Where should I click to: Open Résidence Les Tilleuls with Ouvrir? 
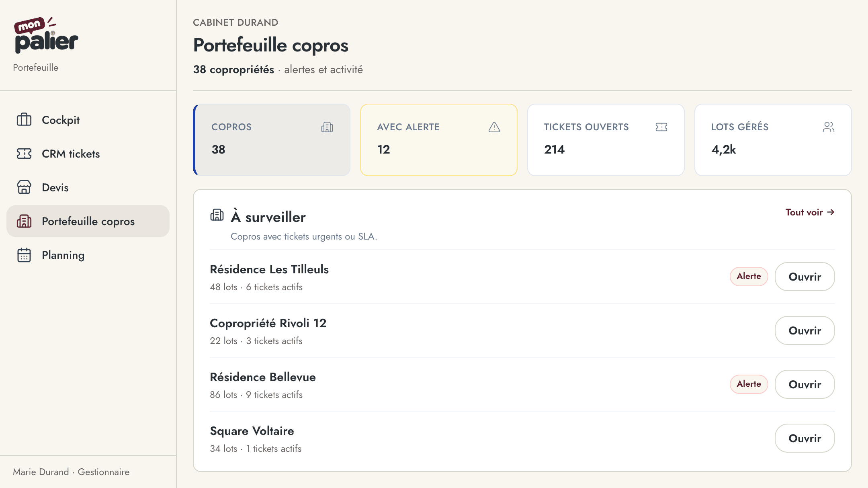[x=805, y=277]
